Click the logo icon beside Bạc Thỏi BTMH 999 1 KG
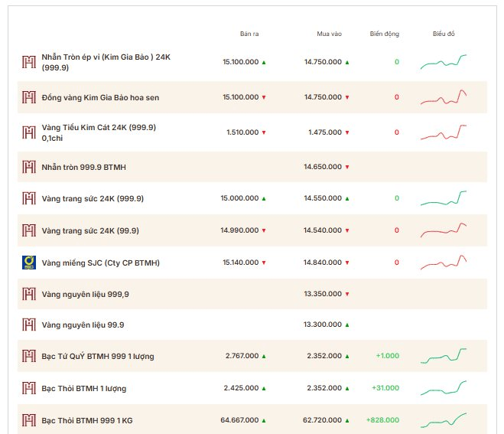This screenshot has height=434, width=504. [29, 420]
